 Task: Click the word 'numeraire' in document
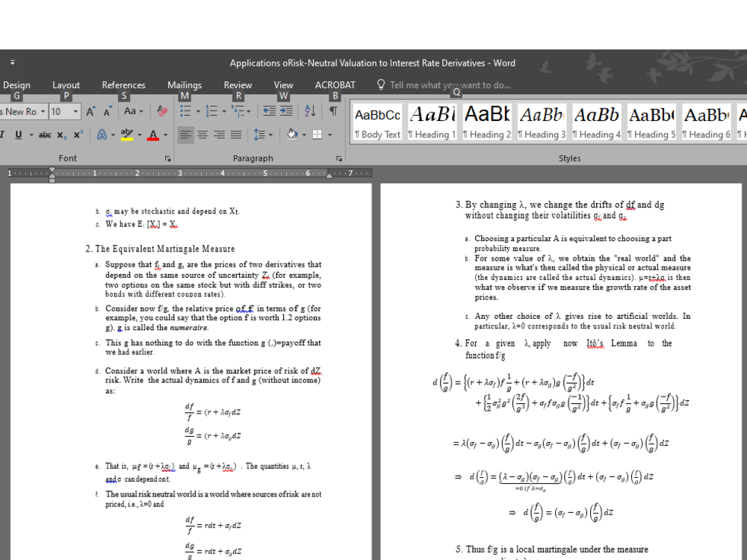coord(189,328)
